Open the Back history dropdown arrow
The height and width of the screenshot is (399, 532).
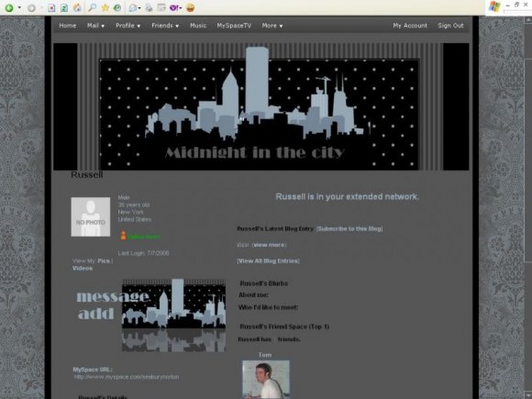[x=19, y=7]
